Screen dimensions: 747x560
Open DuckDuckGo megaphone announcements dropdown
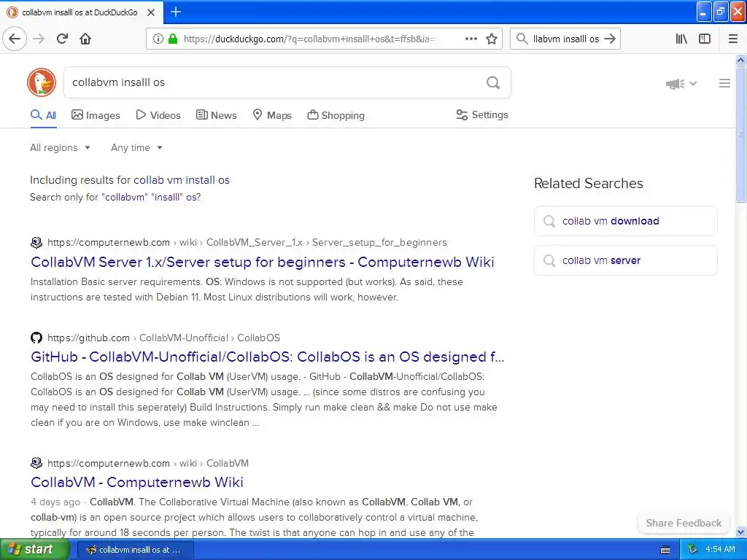point(681,84)
